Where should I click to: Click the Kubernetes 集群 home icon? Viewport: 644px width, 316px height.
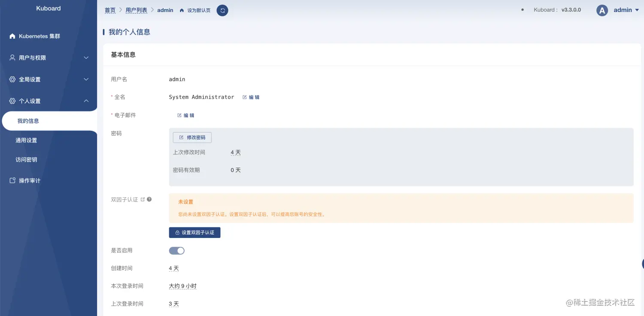(x=12, y=36)
